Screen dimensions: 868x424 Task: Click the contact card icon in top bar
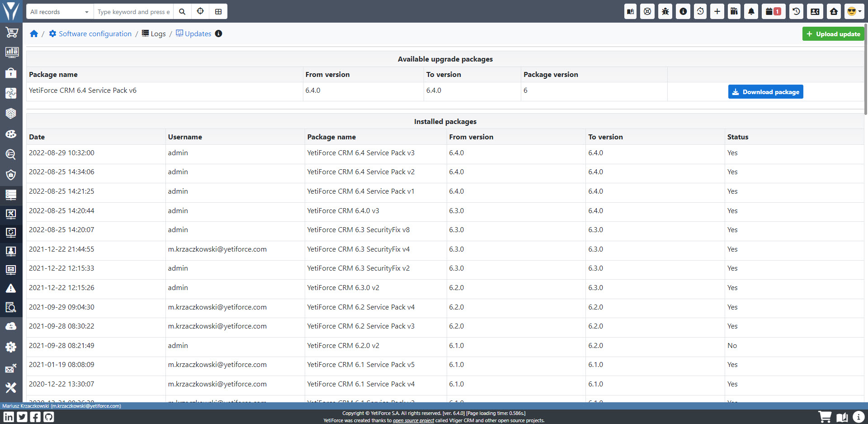click(815, 11)
